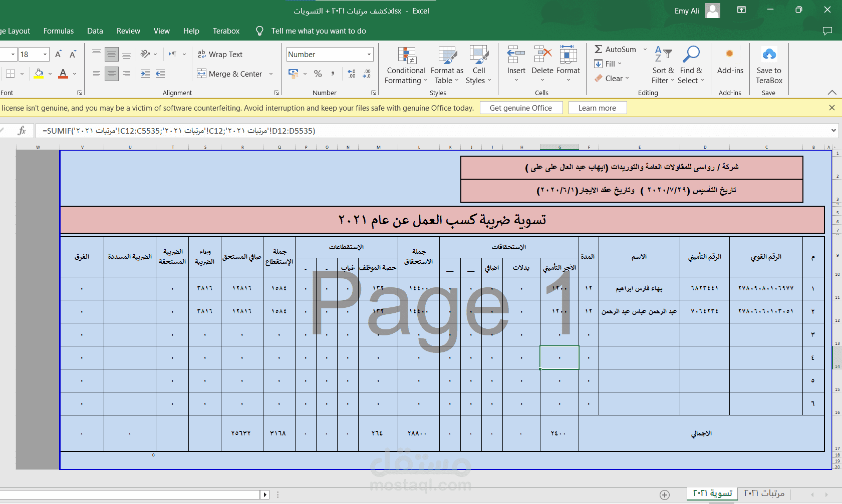
Task: Open the Fill dropdown
Action: click(608, 64)
